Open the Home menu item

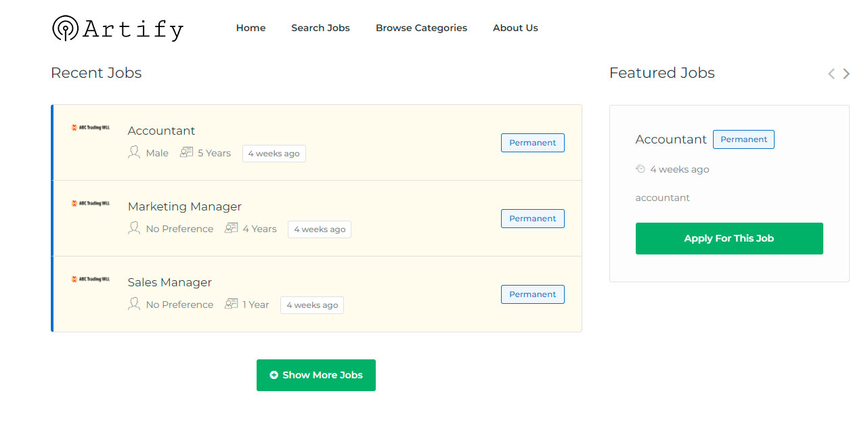(251, 28)
